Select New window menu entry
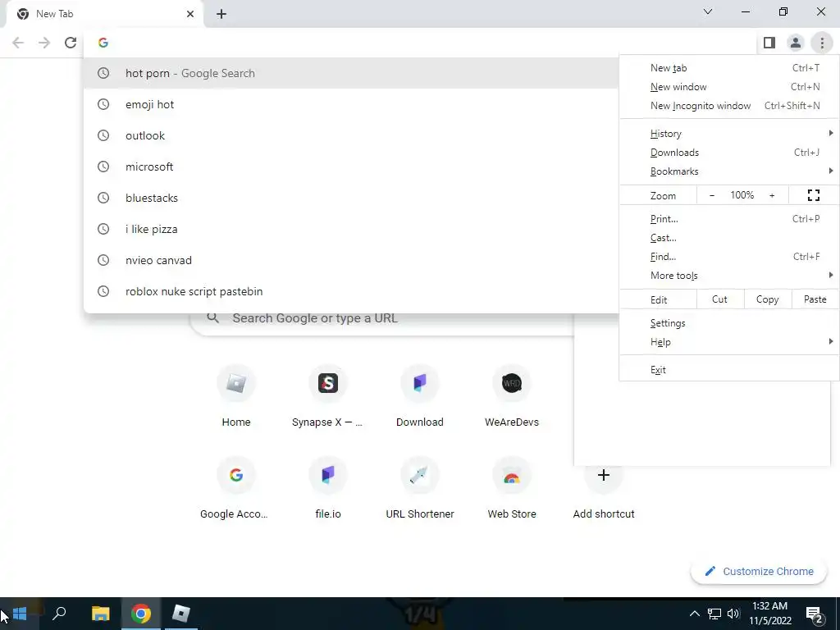The width and height of the screenshot is (840, 630). [729, 87]
